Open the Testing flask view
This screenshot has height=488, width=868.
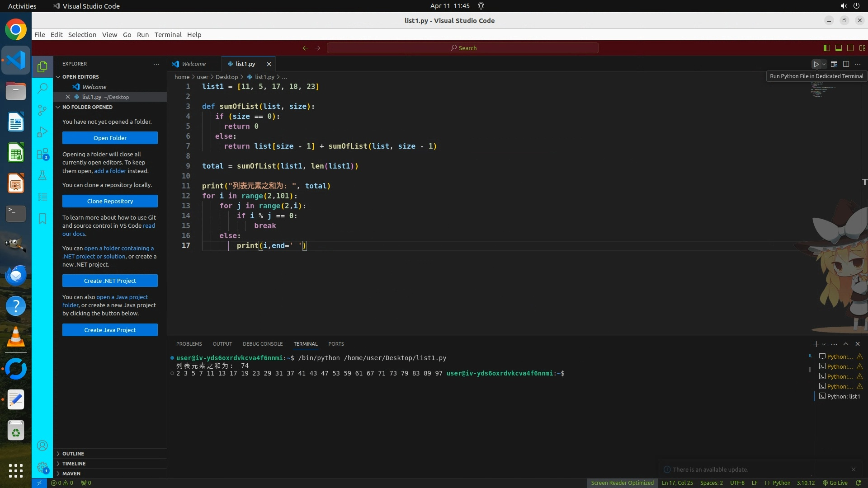click(42, 175)
